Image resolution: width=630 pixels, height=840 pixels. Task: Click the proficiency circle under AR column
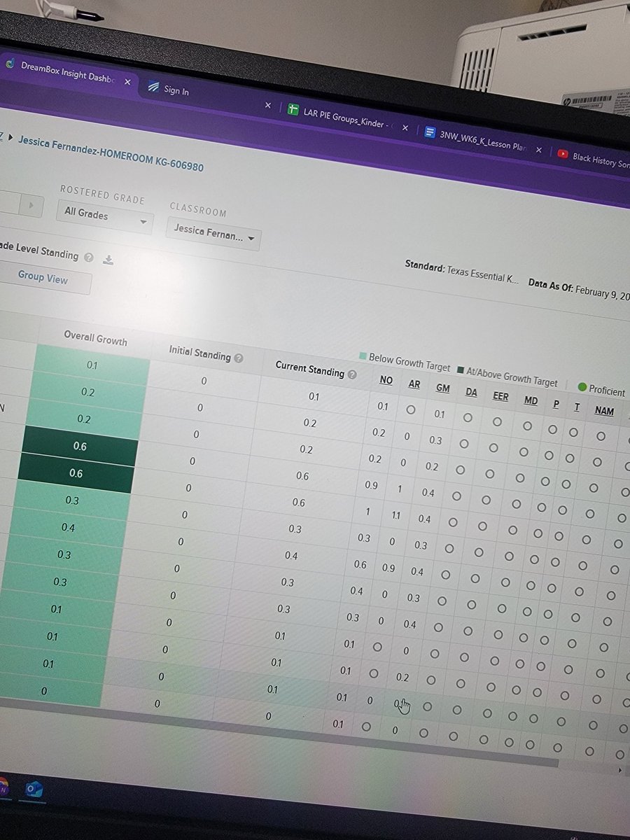(411, 410)
